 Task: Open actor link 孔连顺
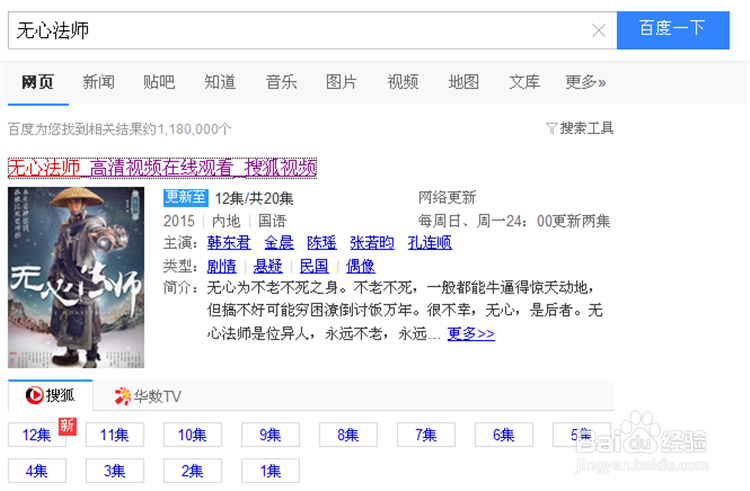[x=430, y=243]
